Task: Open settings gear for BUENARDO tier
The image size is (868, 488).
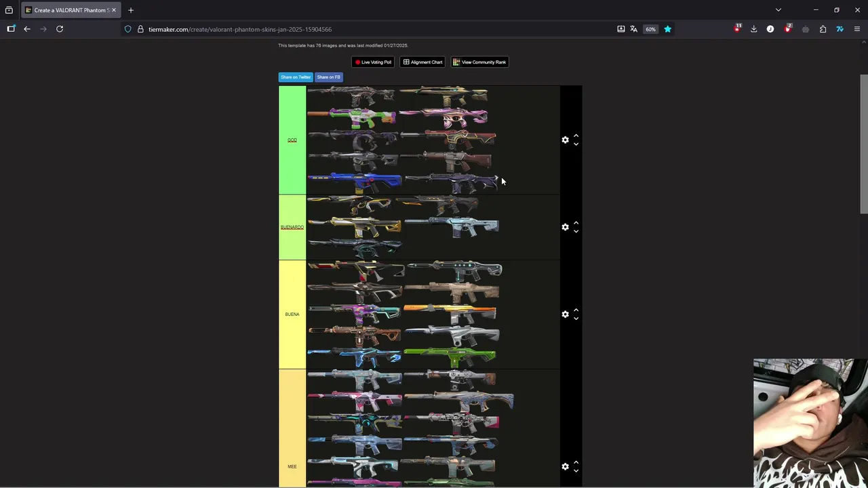Action: click(x=565, y=227)
